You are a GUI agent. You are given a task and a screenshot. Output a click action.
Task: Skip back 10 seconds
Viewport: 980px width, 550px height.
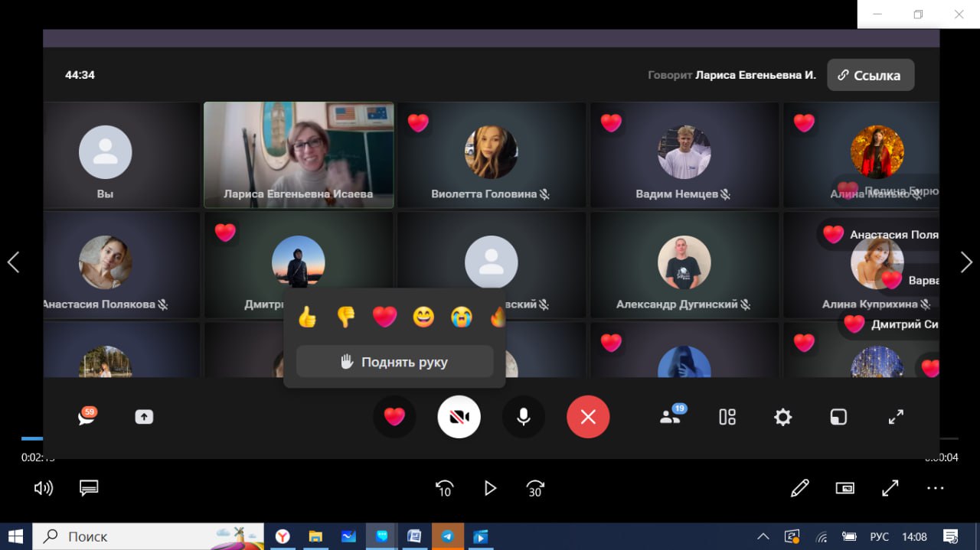[x=444, y=488]
